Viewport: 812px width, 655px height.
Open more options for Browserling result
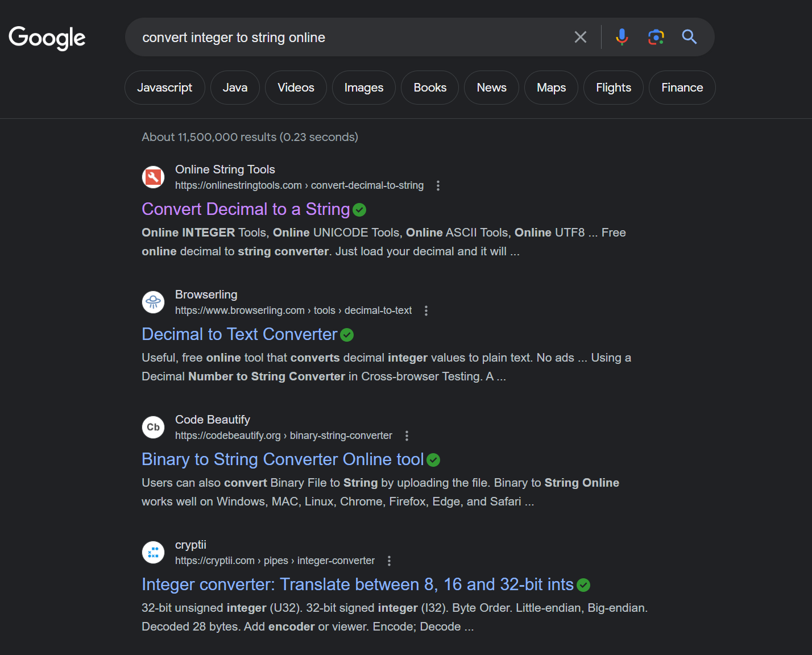426,310
